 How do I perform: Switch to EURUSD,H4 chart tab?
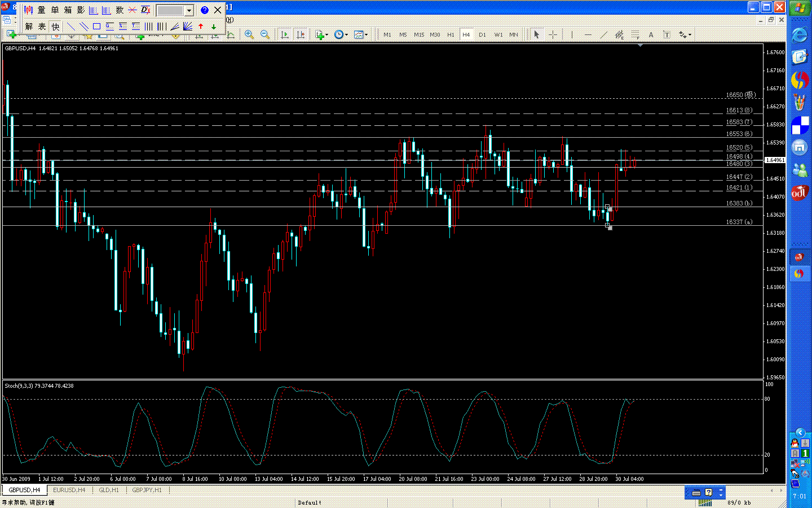[x=69, y=490]
